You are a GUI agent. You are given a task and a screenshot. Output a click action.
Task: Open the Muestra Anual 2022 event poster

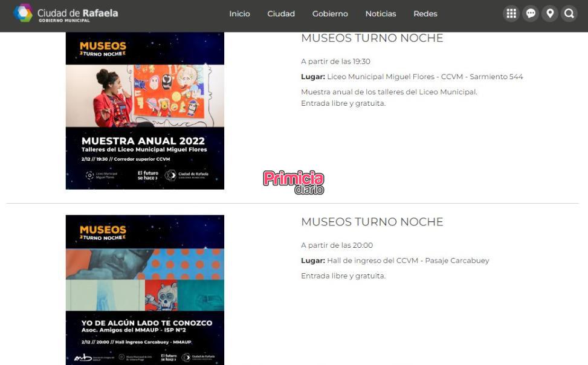pos(145,111)
